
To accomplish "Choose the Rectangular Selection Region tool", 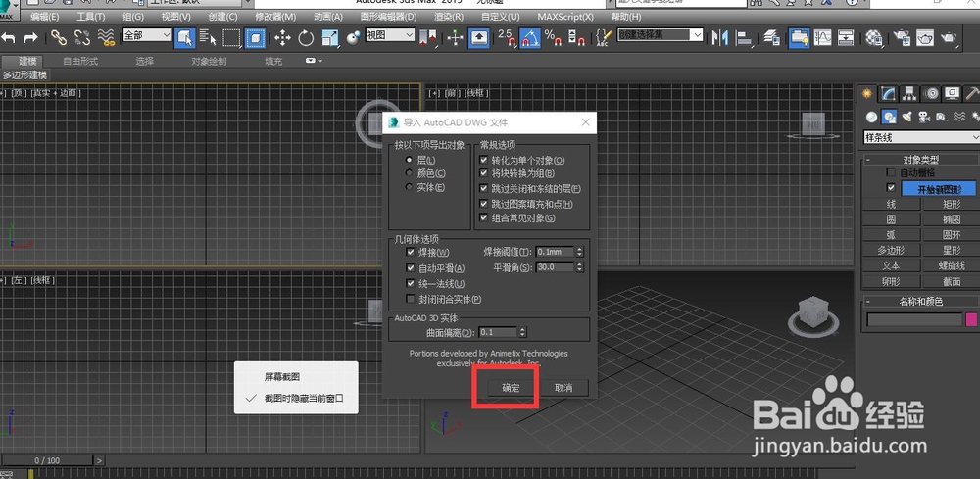I will click(x=232, y=38).
